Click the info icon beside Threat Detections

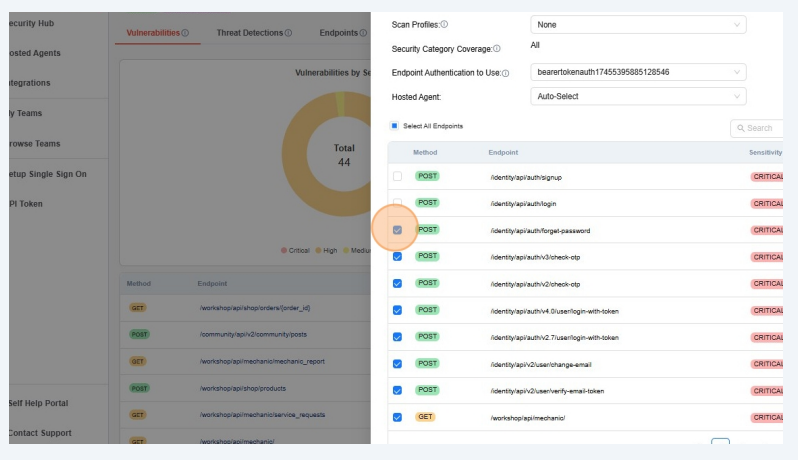coord(288,33)
